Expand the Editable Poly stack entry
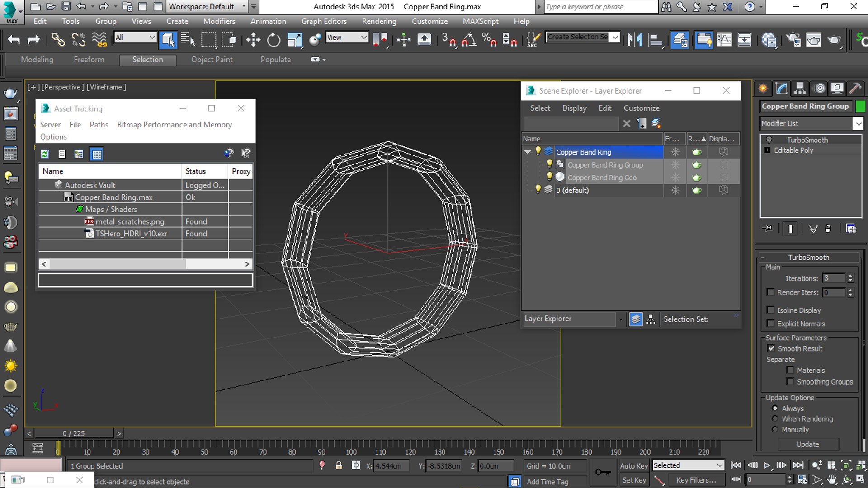868x488 pixels. click(767, 150)
